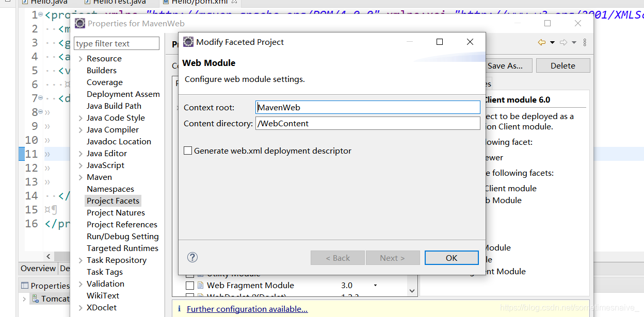Expand the Tomcat server entry

pyautogui.click(x=24, y=298)
